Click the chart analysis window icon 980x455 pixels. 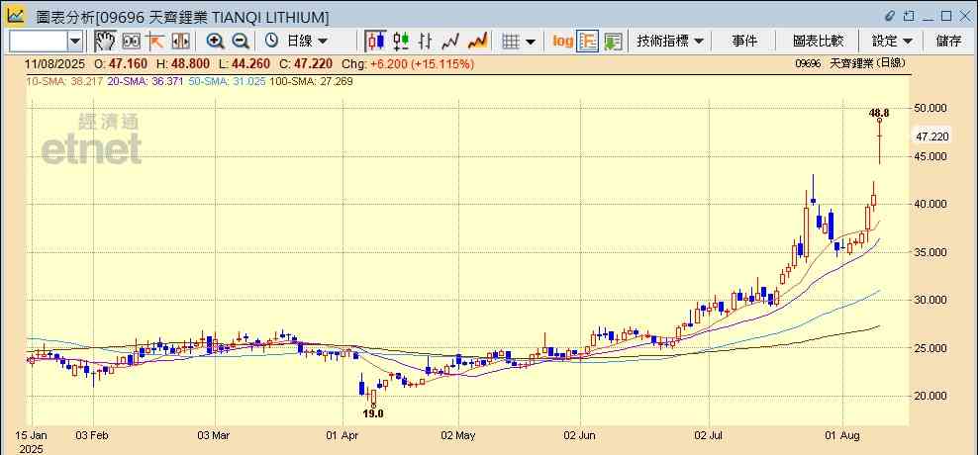pyautogui.click(x=16, y=15)
